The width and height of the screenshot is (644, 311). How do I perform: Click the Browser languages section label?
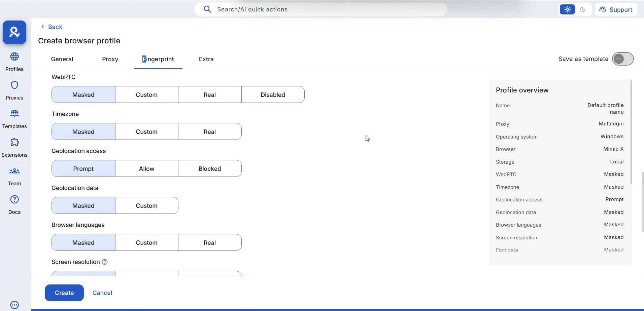(78, 225)
